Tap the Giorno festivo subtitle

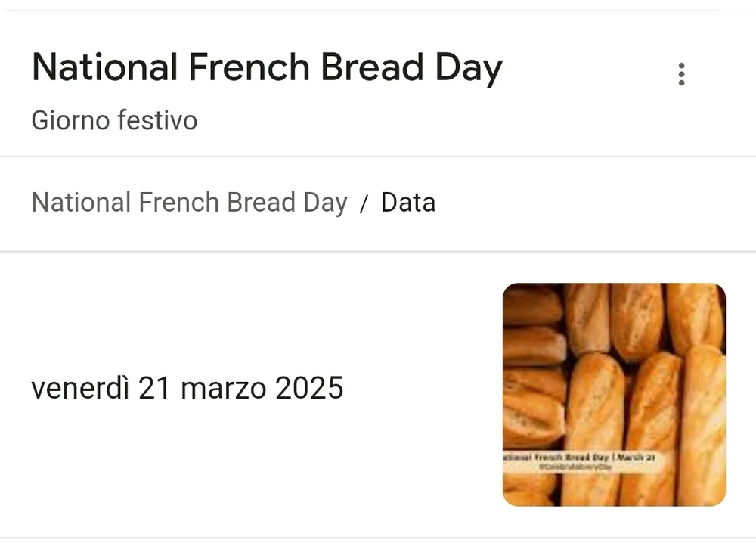point(114,120)
